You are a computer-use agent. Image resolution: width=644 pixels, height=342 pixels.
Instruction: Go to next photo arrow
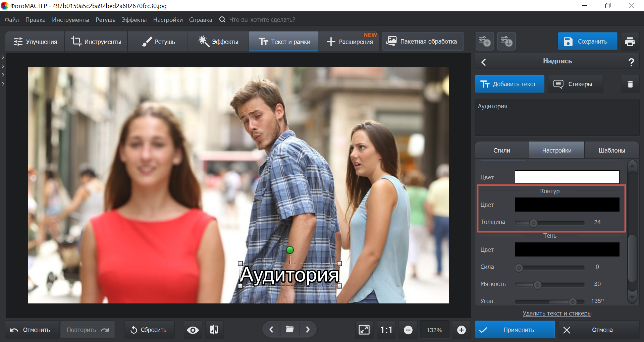point(308,330)
